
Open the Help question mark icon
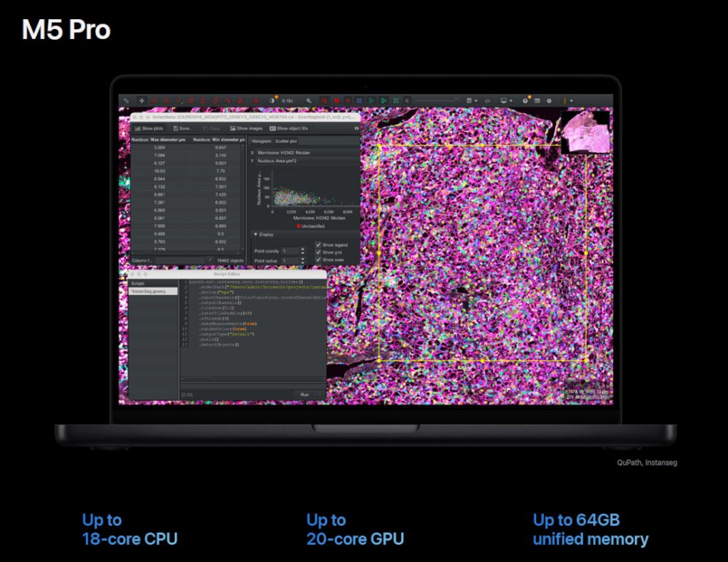point(525,101)
